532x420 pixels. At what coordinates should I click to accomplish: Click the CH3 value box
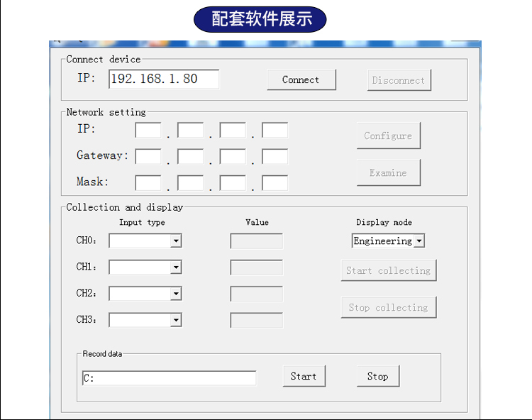(x=257, y=320)
